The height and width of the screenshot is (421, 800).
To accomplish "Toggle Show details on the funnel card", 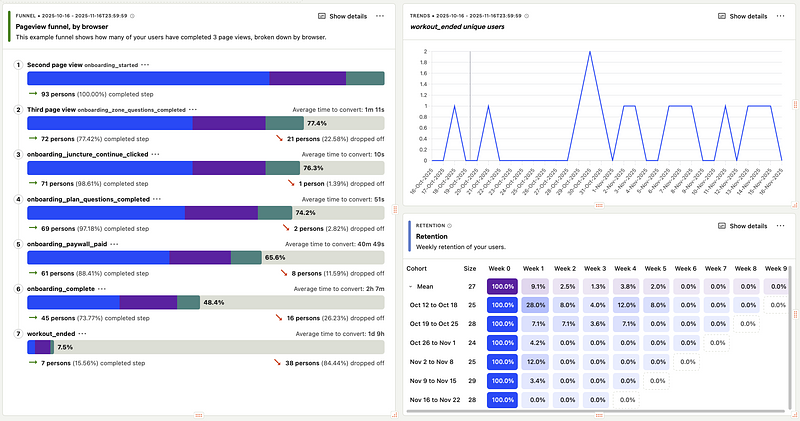I will [343, 17].
